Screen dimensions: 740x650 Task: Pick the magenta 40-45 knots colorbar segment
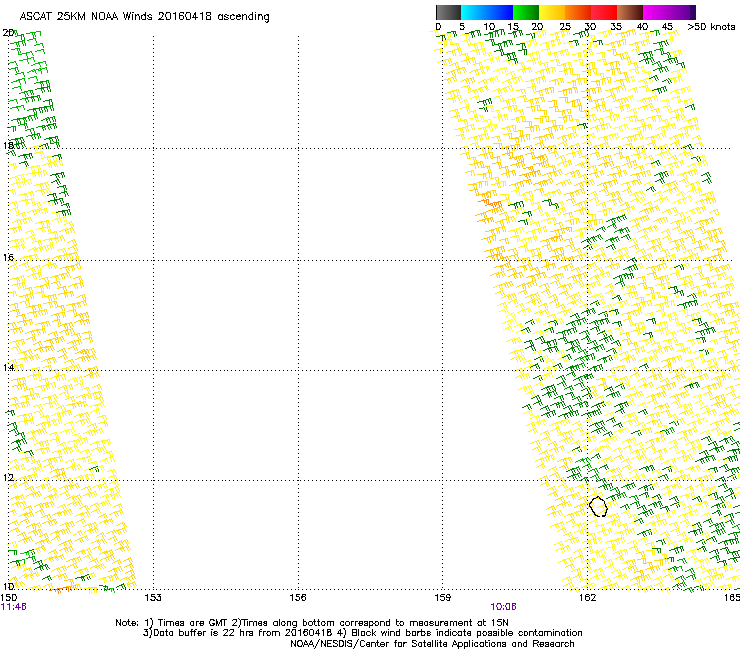click(656, 12)
